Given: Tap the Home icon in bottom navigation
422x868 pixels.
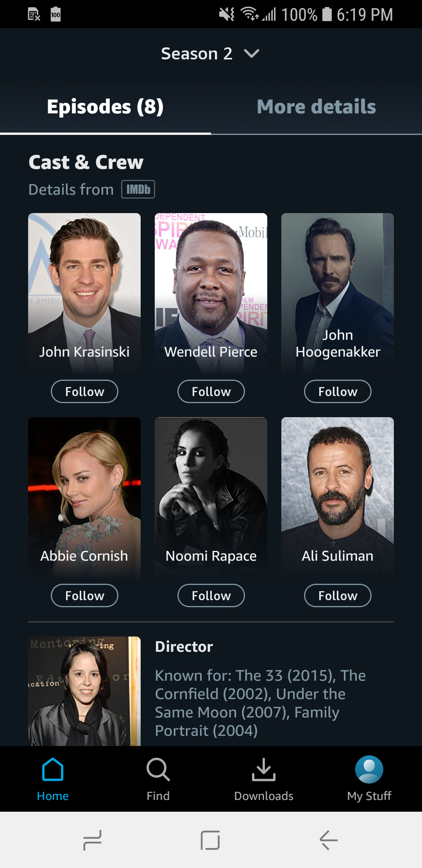Looking at the screenshot, I should click(53, 769).
